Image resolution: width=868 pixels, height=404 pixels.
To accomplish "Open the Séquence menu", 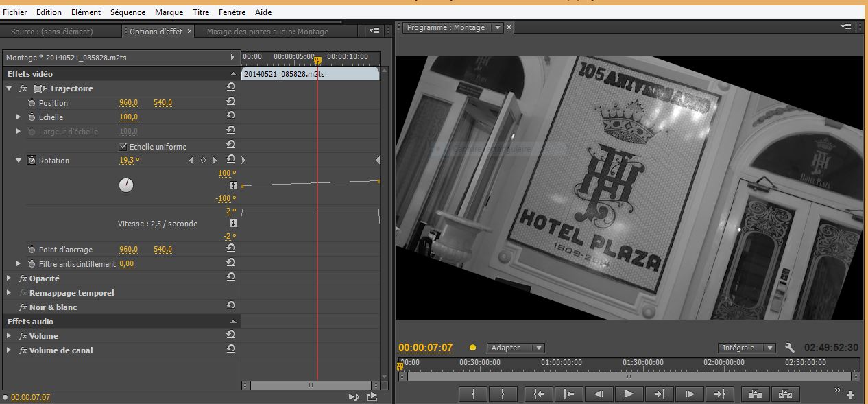I will (128, 12).
